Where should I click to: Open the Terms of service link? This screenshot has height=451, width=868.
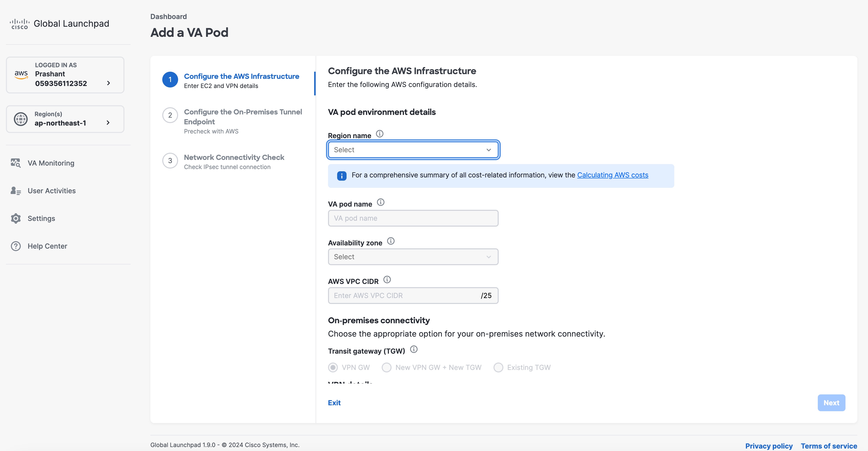pos(829,446)
